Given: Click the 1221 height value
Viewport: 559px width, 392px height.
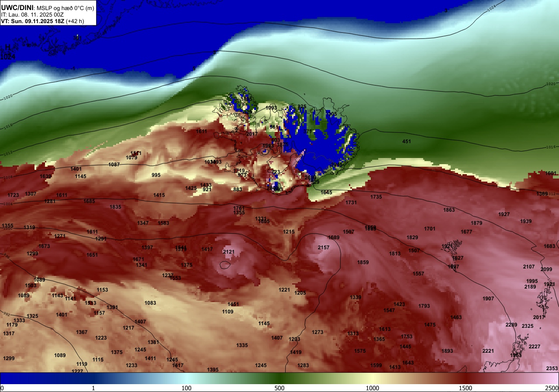Looking at the screenshot, I should pos(284,290).
